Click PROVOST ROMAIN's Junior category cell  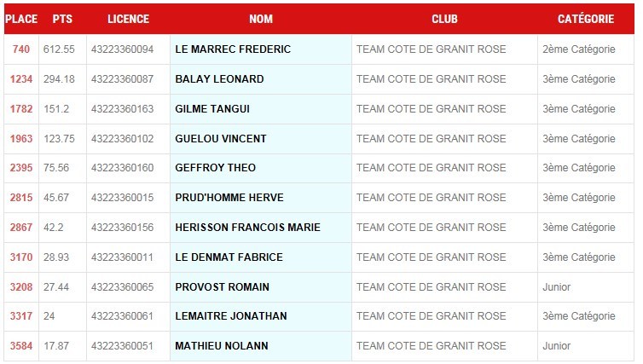pyautogui.click(x=557, y=287)
